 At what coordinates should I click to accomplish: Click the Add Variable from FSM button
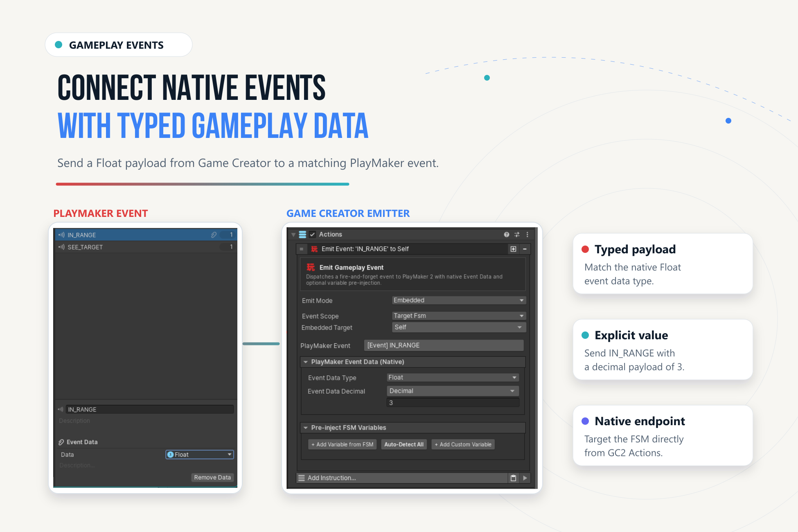coord(343,444)
